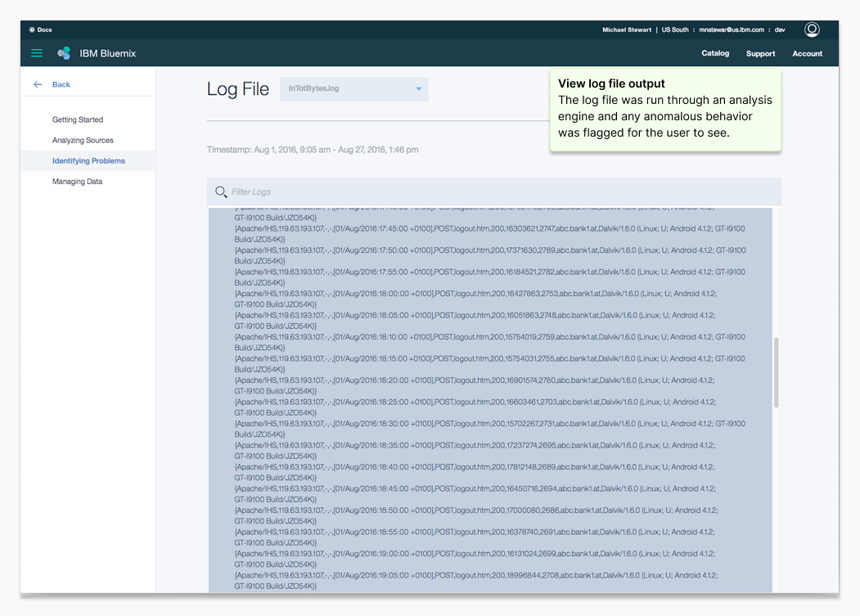Open the Catalog menu
This screenshot has height=616, width=860.
point(715,53)
